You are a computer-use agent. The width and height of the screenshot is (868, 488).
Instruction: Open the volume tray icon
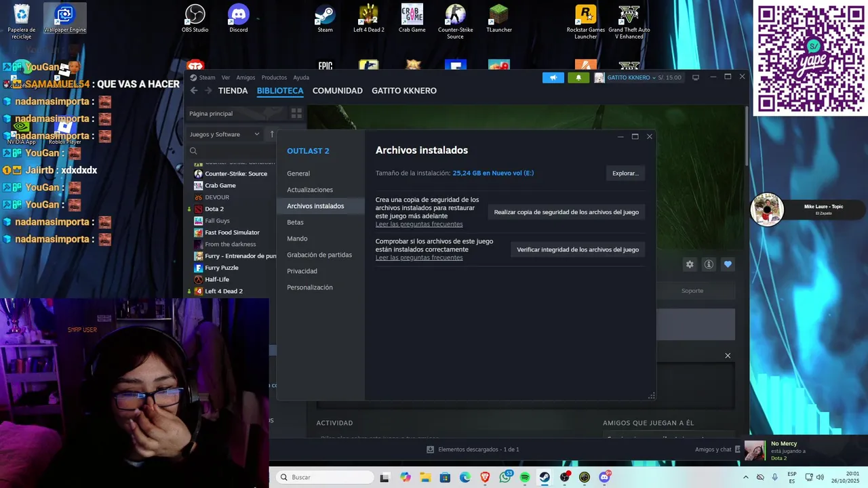click(820, 477)
